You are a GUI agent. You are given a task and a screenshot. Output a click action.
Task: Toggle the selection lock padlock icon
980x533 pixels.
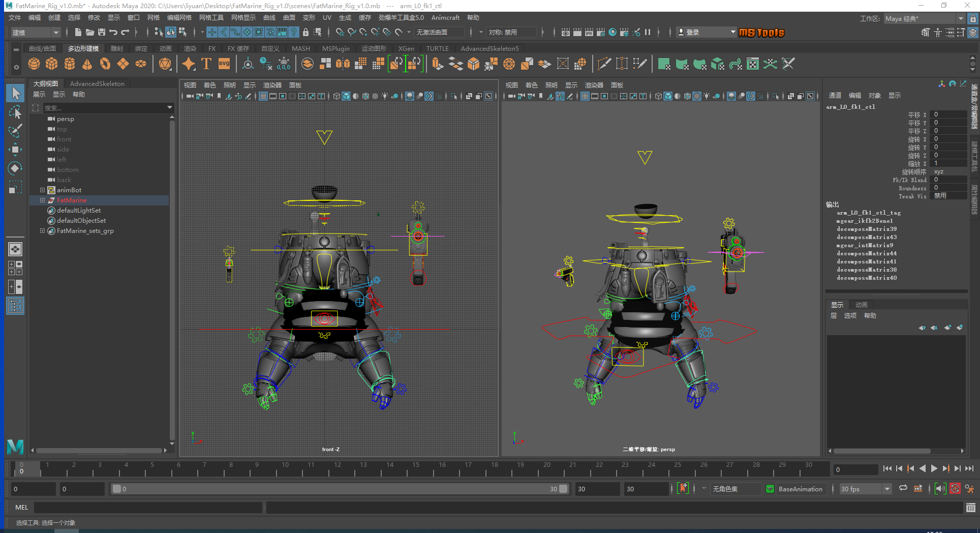[x=305, y=33]
